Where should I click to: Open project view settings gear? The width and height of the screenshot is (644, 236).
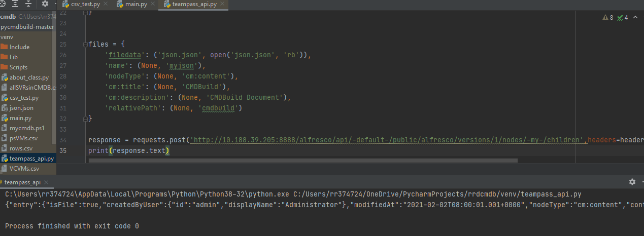click(45, 4)
